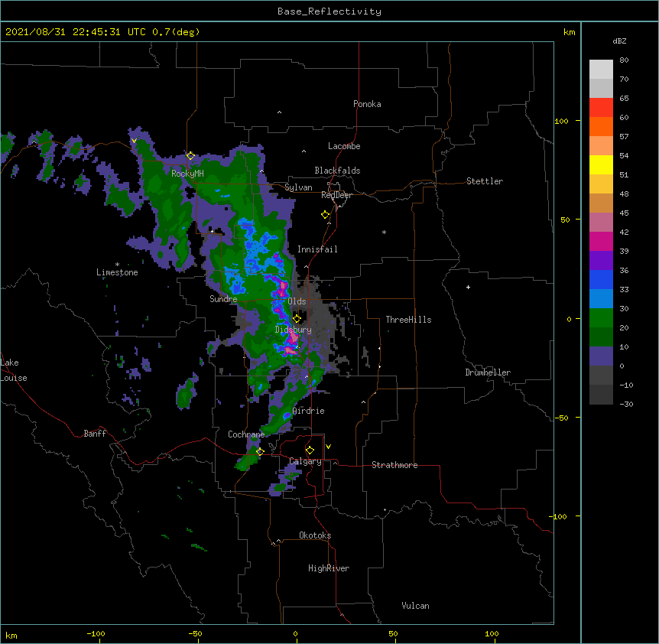Viewport: 659px width, 644px height.
Task: Click the Lake Louise label
Action: tap(14, 370)
